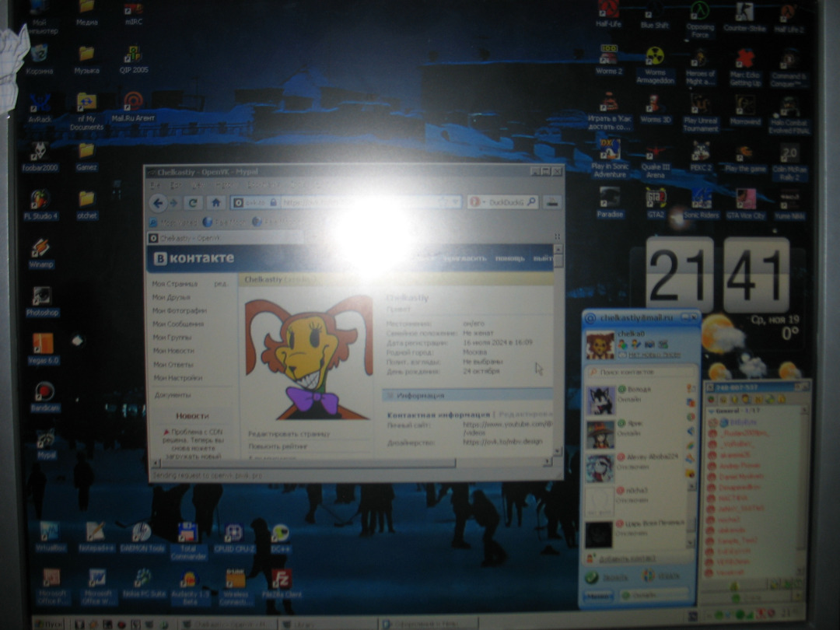
Task: Click the browser Reload button
Action: point(193,202)
